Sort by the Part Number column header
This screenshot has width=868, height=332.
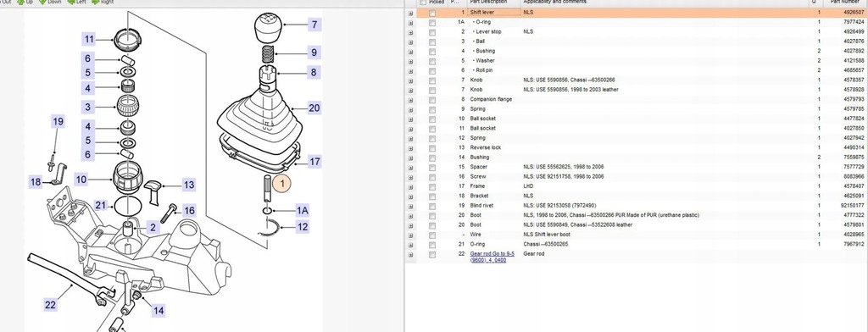[x=845, y=3]
